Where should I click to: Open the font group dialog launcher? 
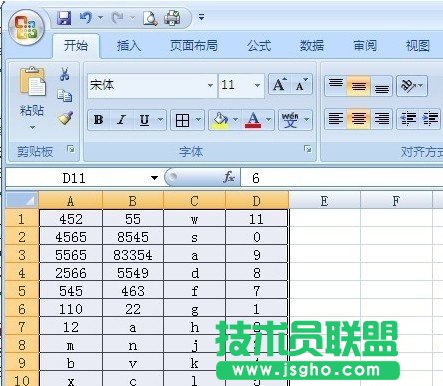pyautogui.click(x=308, y=149)
